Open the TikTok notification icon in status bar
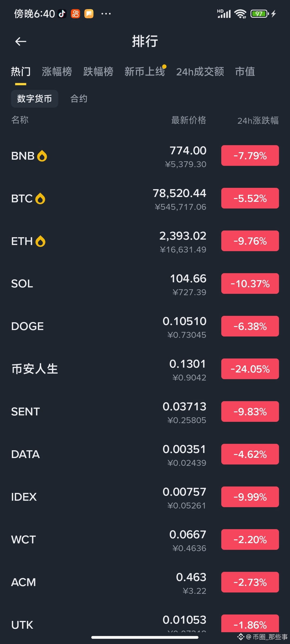290x644 pixels. (62, 14)
